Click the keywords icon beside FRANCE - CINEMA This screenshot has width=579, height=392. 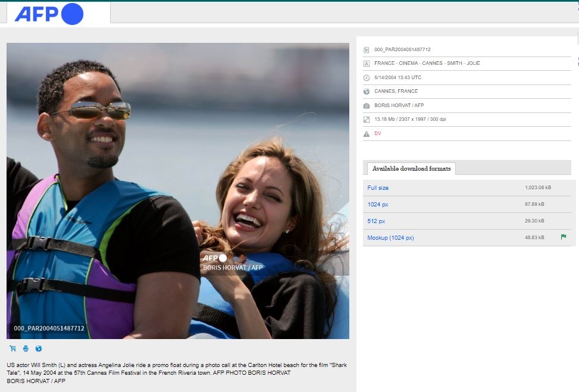pos(367,64)
